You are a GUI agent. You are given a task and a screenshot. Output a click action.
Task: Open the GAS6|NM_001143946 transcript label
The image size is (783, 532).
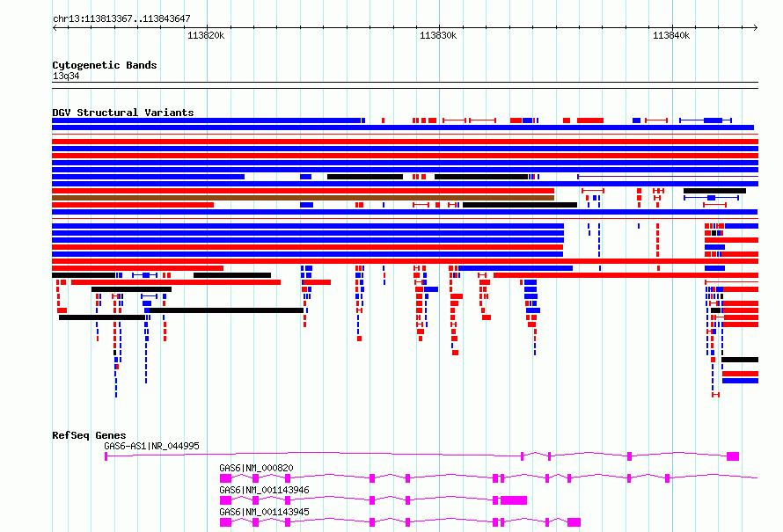tap(264, 490)
